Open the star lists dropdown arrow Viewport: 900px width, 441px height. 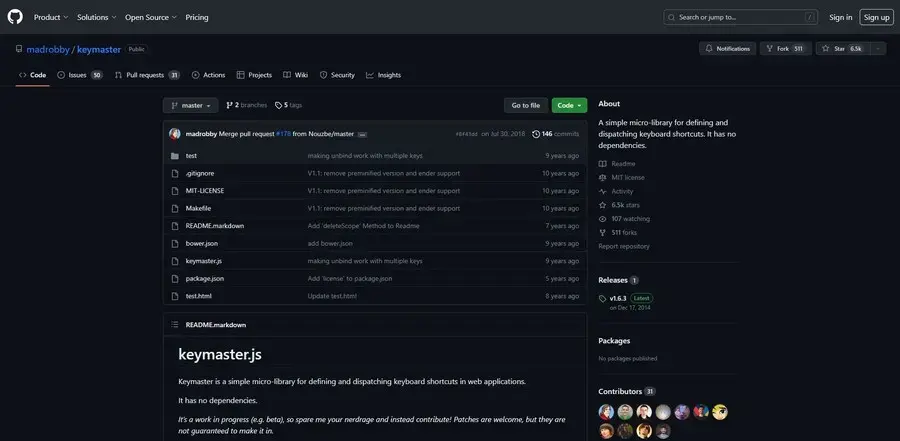(x=878, y=49)
